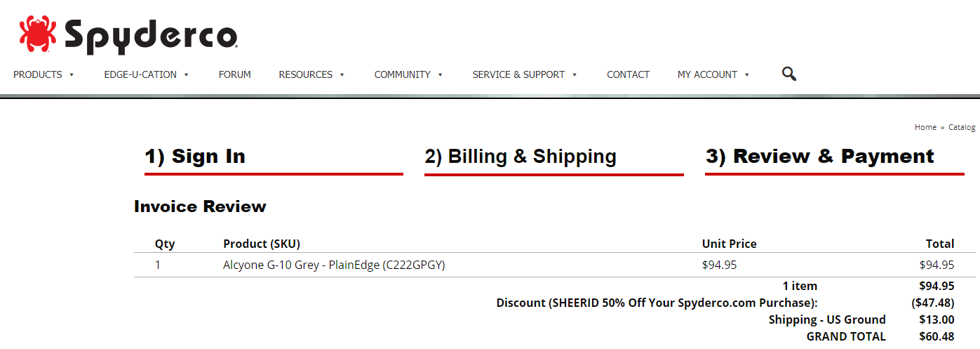Expand the Community dropdown arrow

pyautogui.click(x=441, y=74)
